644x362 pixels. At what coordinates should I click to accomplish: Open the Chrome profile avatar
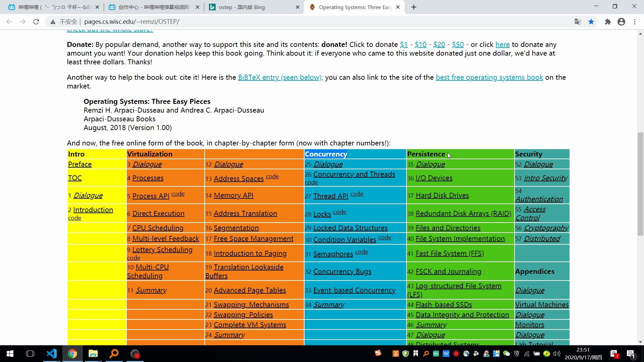pyautogui.click(x=621, y=22)
